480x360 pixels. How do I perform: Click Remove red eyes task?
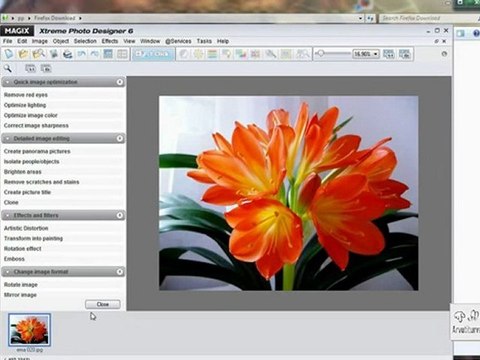click(x=26, y=95)
